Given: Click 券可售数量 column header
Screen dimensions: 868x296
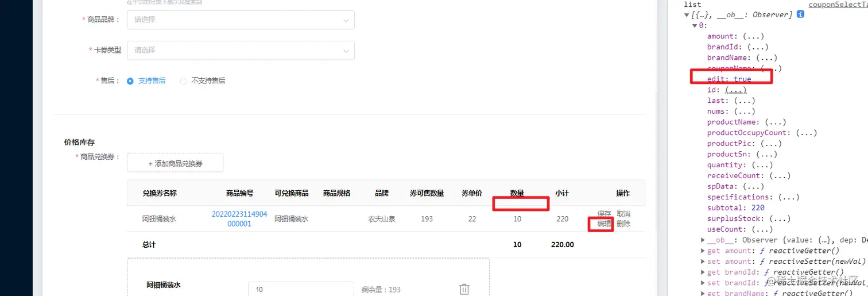Looking at the screenshot, I should pos(427,193).
